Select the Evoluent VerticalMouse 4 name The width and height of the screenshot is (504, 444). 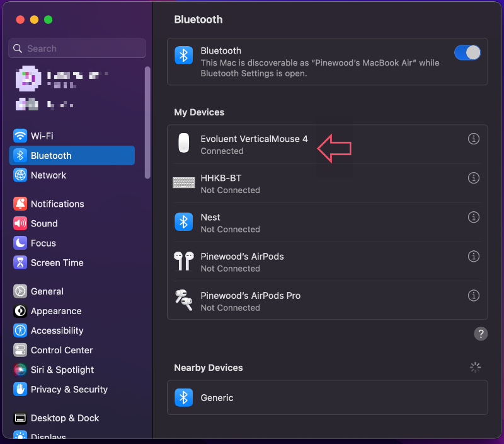coord(254,139)
